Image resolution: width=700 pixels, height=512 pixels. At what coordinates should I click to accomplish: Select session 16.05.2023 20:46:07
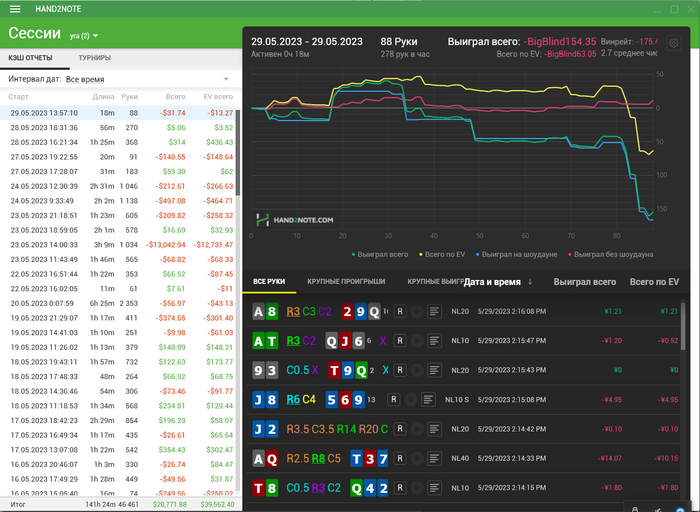118,465
